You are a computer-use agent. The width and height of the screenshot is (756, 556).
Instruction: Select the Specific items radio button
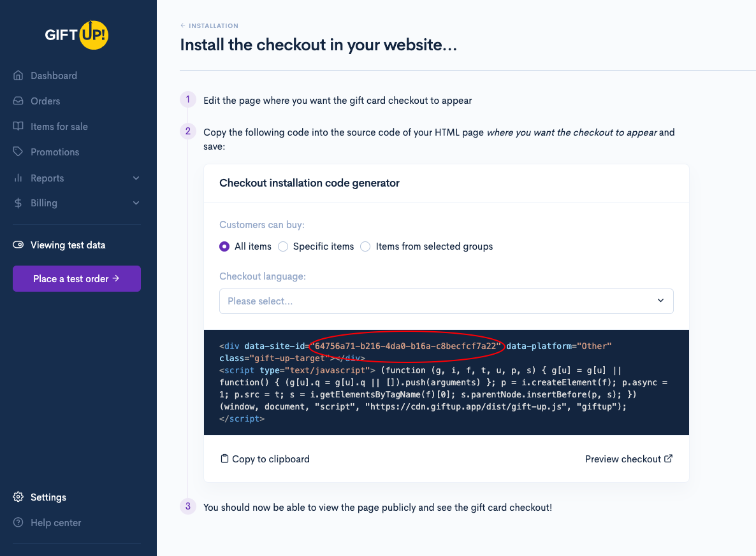coord(283,246)
